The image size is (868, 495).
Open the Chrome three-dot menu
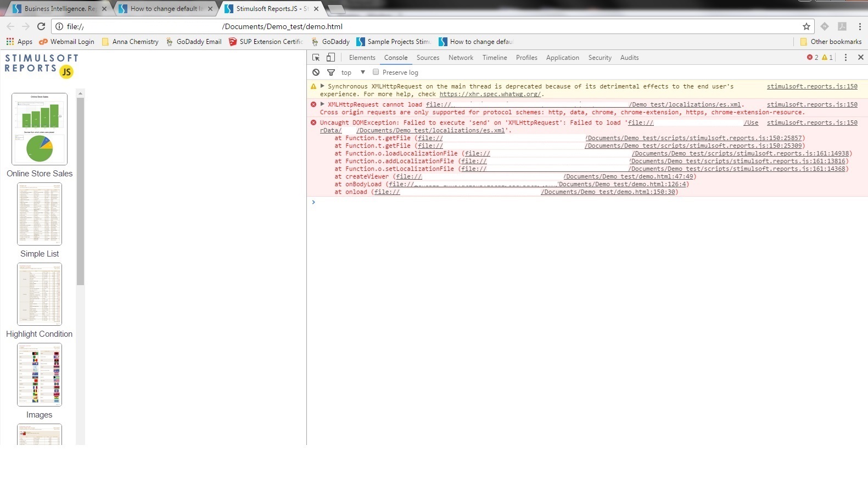pyautogui.click(x=860, y=26)
